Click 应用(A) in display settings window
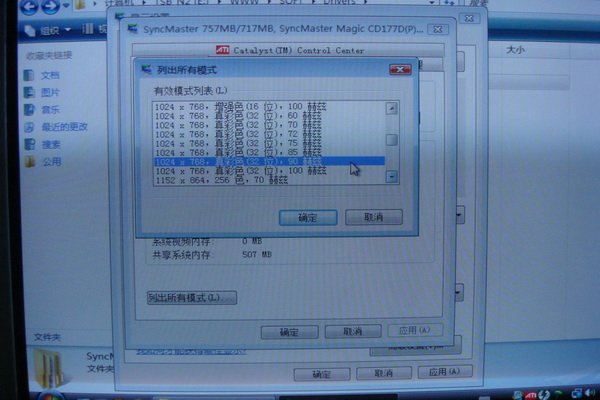600x400 pixels. [x=445, y=372]
